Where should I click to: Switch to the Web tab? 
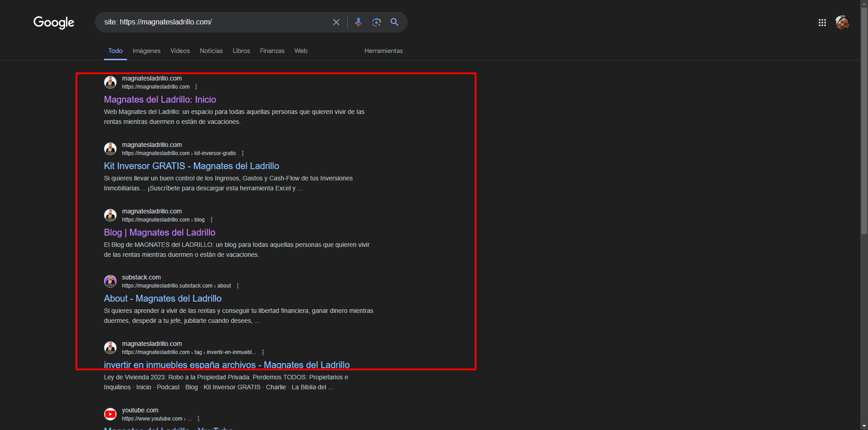pyautogui.click(x=301, y=51)
